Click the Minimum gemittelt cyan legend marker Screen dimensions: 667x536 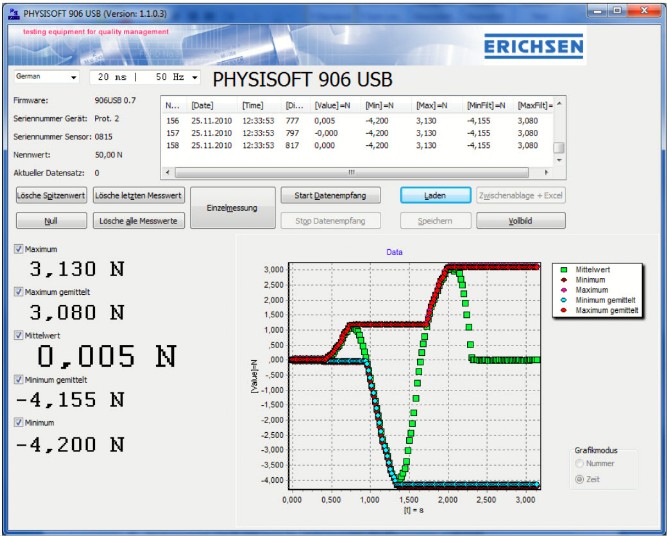click(x=564, y=300)
